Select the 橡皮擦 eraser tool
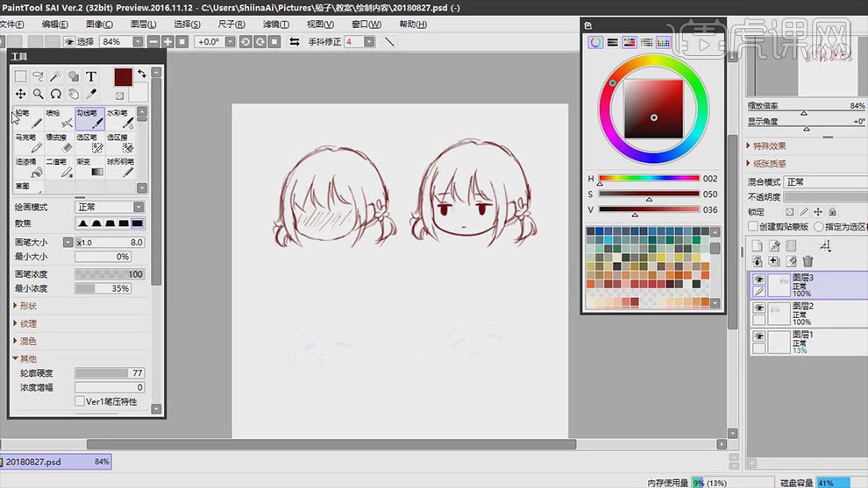Image resolution: width=868 pixels, height=488 pixels. (x=59, y=143)
